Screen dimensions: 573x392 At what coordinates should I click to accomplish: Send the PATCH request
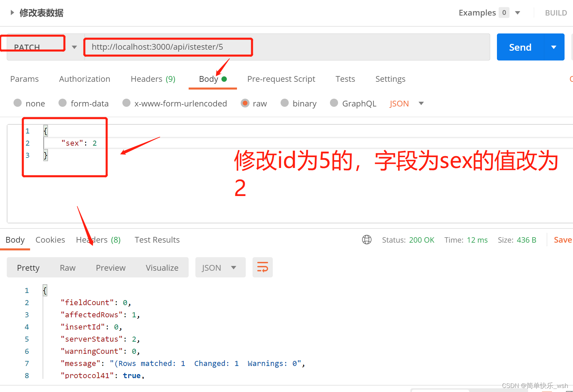click(520, 47)
